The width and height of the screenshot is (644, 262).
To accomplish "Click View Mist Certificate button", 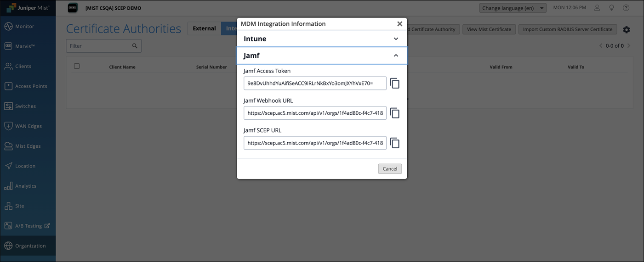I will coord(489,29).
